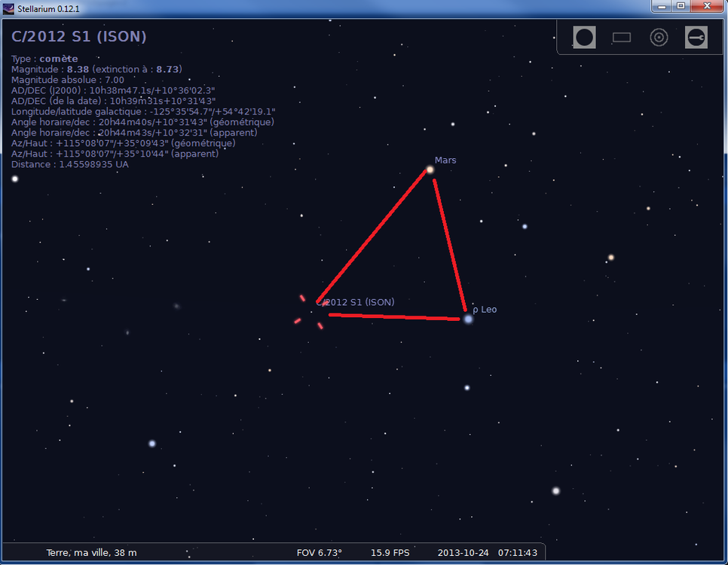Activate ocular view for the selected comet
Image resolution: width=728 pixels, height=565 pixels.
584,36
